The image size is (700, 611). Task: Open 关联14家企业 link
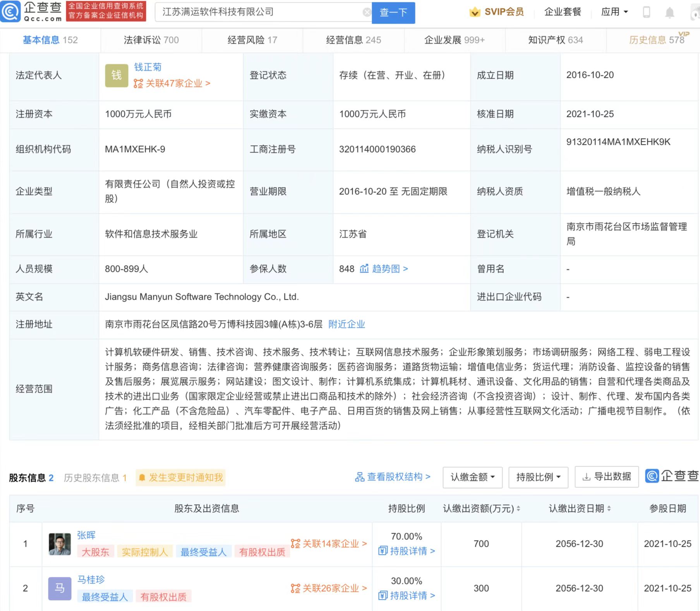[329, 544]
